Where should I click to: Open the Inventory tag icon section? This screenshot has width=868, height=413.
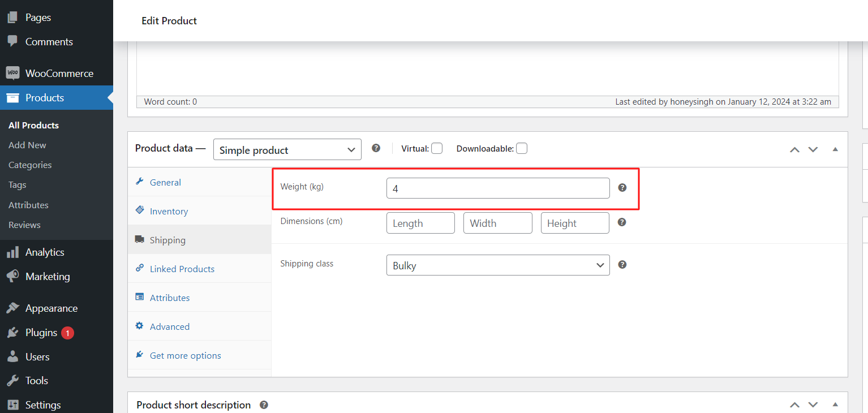tap(139, 210)
